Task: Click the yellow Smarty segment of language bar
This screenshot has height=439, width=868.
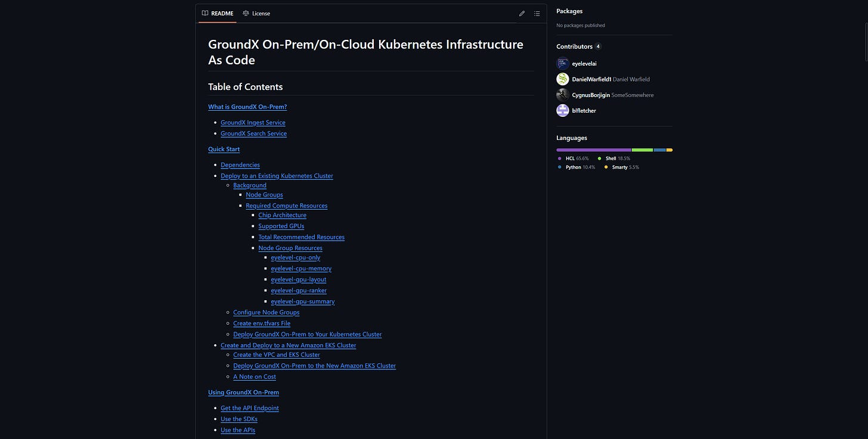Action: coord(669,150)
